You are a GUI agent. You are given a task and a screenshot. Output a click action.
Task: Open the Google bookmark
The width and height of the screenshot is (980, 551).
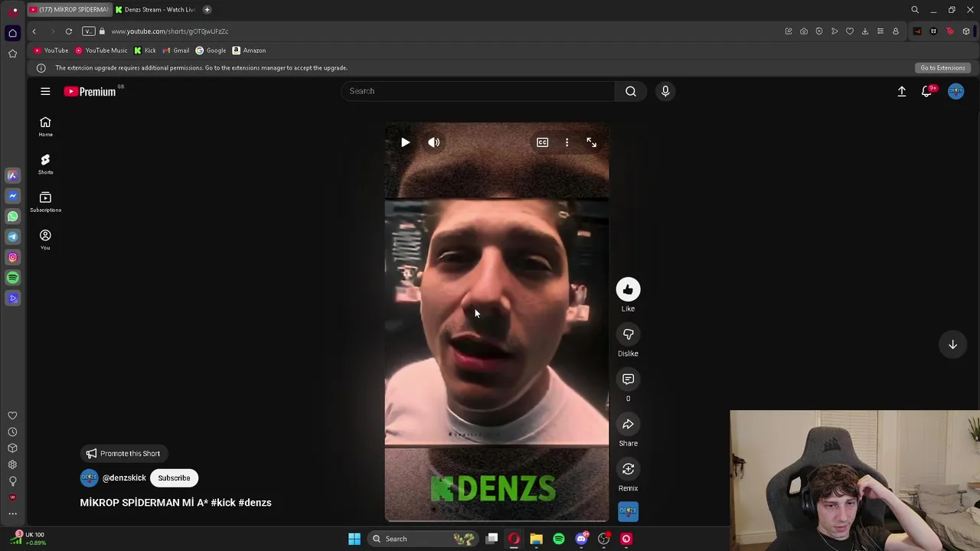211,51
